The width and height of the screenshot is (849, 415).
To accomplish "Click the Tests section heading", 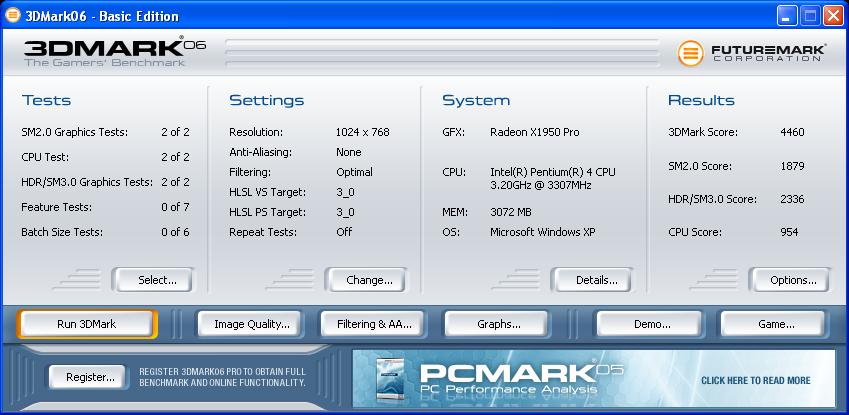I will click(47, 100).
